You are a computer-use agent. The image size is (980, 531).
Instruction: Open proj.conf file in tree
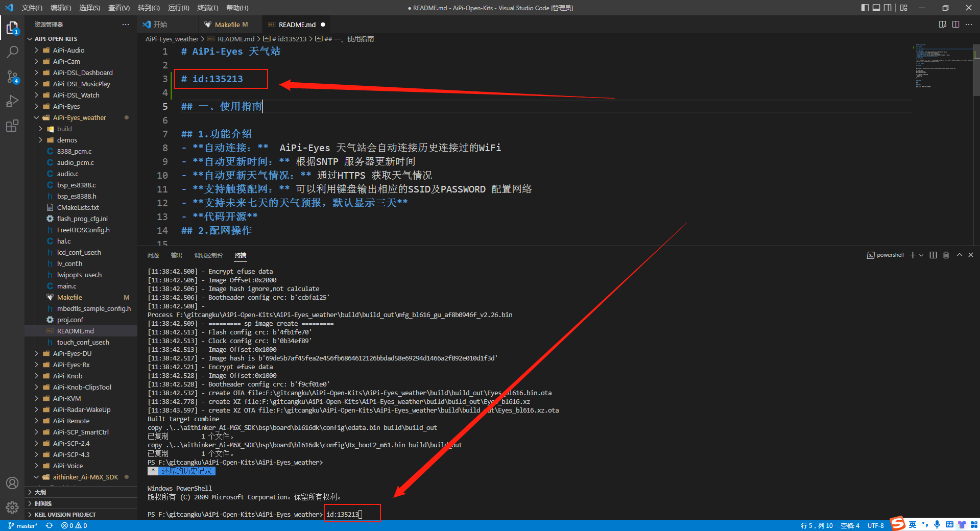(70, 320)
